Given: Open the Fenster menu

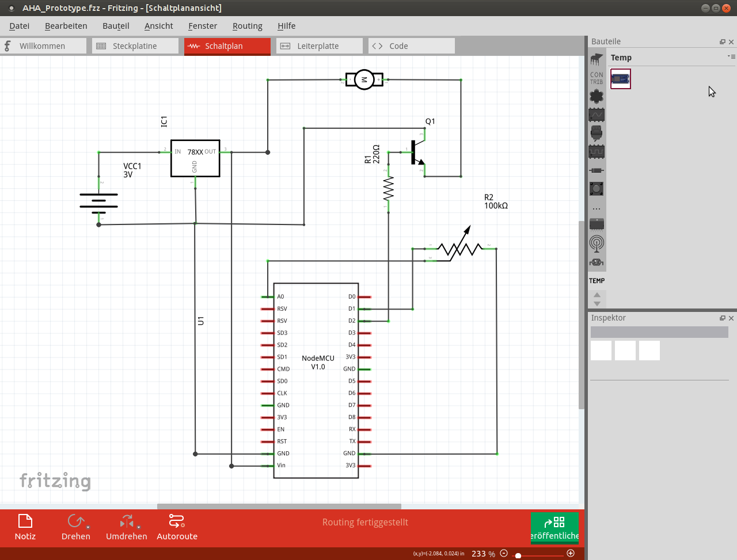Looking at the screenshot, I should [x=203, y=26].
